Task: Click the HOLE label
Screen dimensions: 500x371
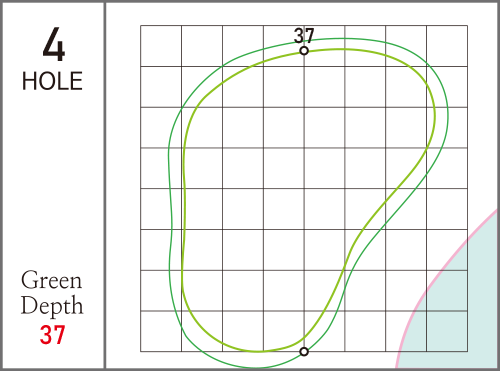Action: tap(52, 81)
